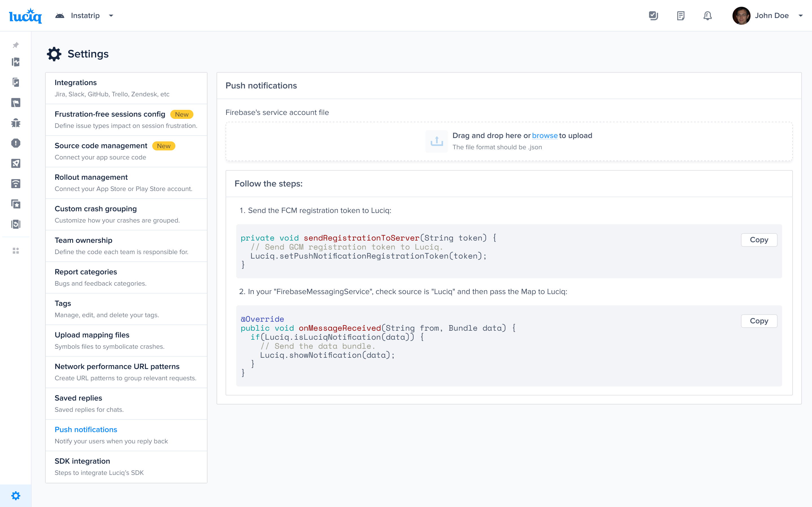Viewport: 812px width, 507px height.
Task: Open the John Doe account dropdown arrow
Action: point(801,16)
